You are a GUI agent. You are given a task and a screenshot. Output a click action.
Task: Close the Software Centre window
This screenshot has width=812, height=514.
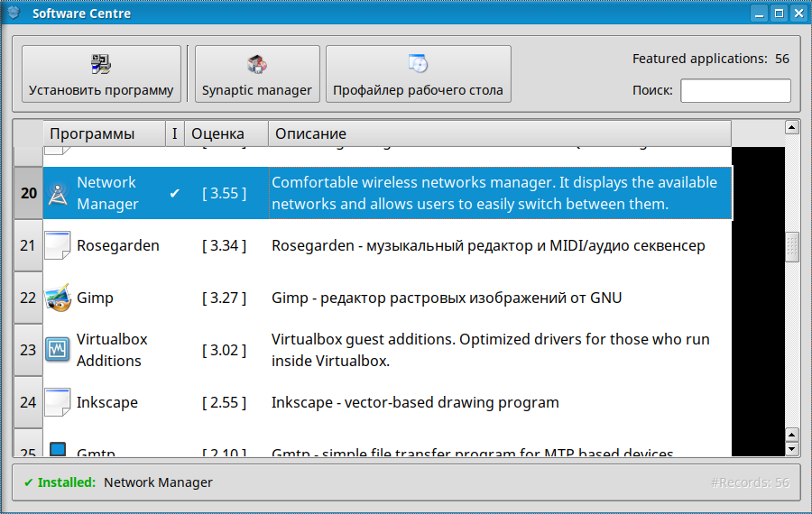coord(799,14)
